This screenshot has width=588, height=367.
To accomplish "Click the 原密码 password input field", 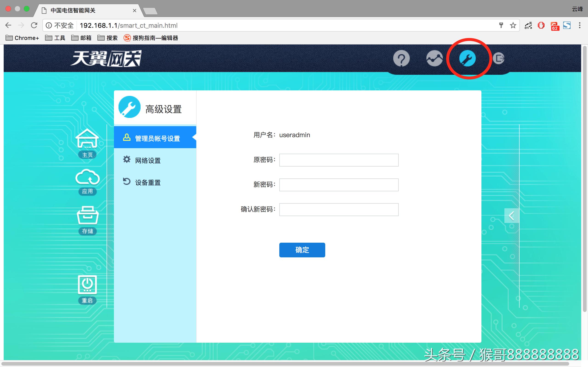I will [x=339, y=160].
